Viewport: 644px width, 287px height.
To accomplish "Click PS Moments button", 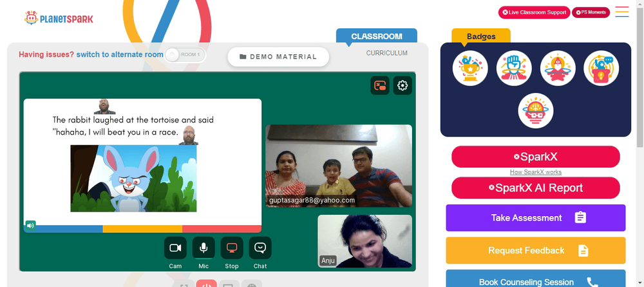I will (x=591, y=12).
